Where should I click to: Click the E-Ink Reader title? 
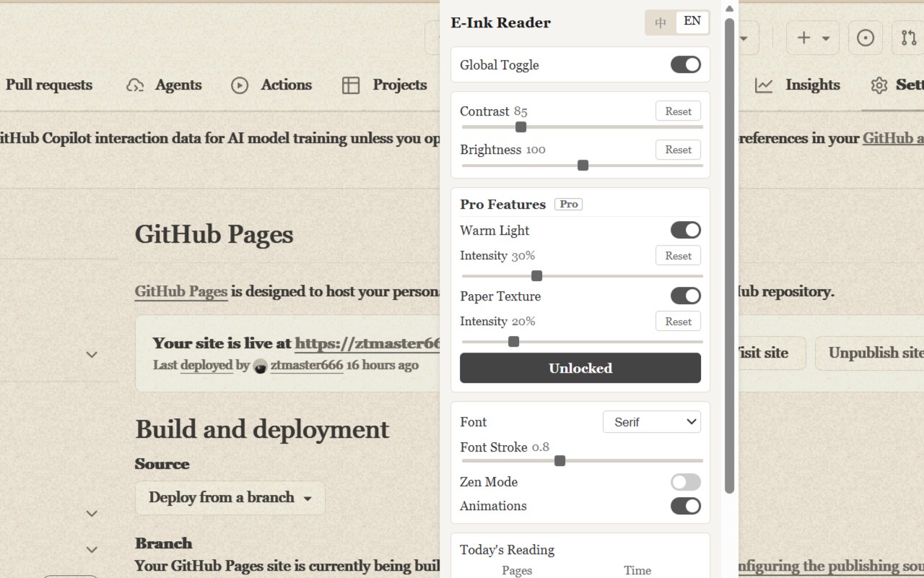click(x=501, y=22)
